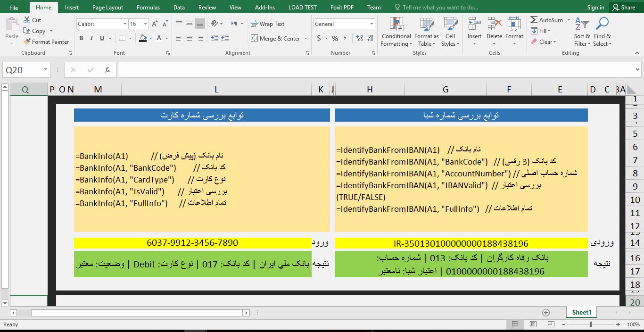The image size is (644, 332).
Task: Click the Insert Function fx button
Action: 107,70
